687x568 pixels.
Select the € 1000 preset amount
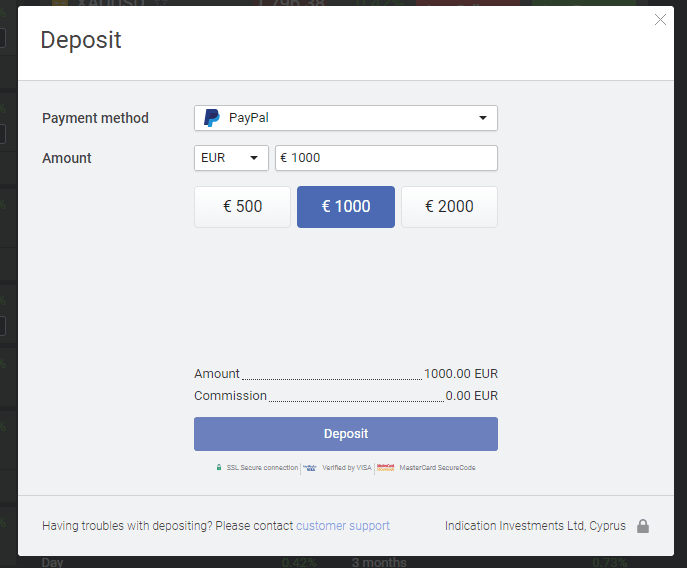tap(346, 207)
